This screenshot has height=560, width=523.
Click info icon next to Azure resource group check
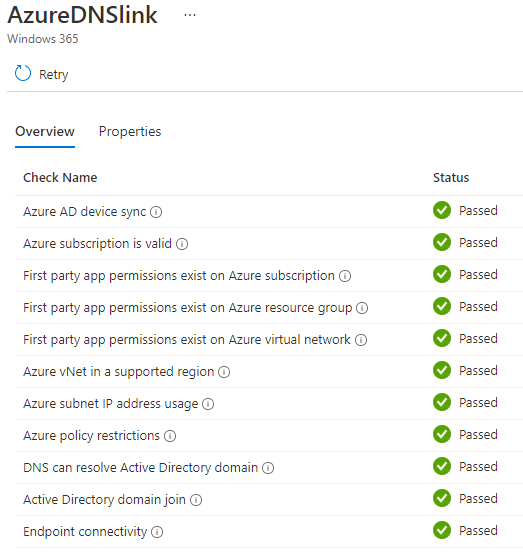[362, 308]
